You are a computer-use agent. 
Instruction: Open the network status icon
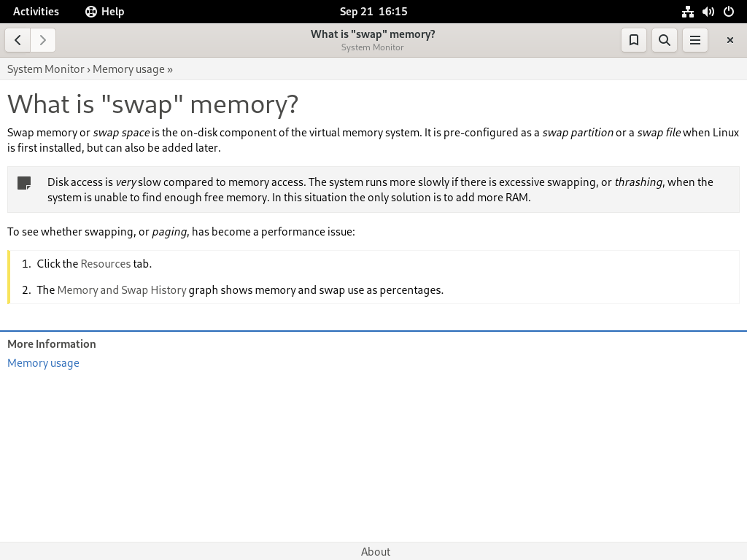[x=687, y=12]
